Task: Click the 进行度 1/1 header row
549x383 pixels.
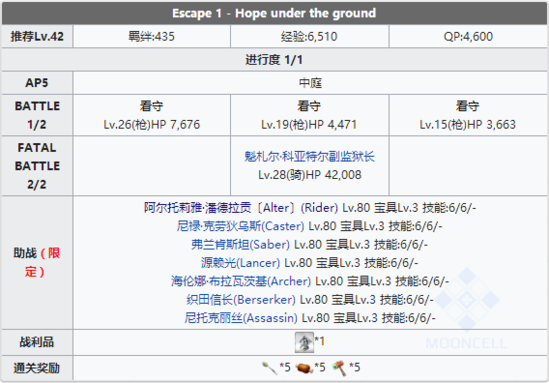Action: (x=274, y=60)
